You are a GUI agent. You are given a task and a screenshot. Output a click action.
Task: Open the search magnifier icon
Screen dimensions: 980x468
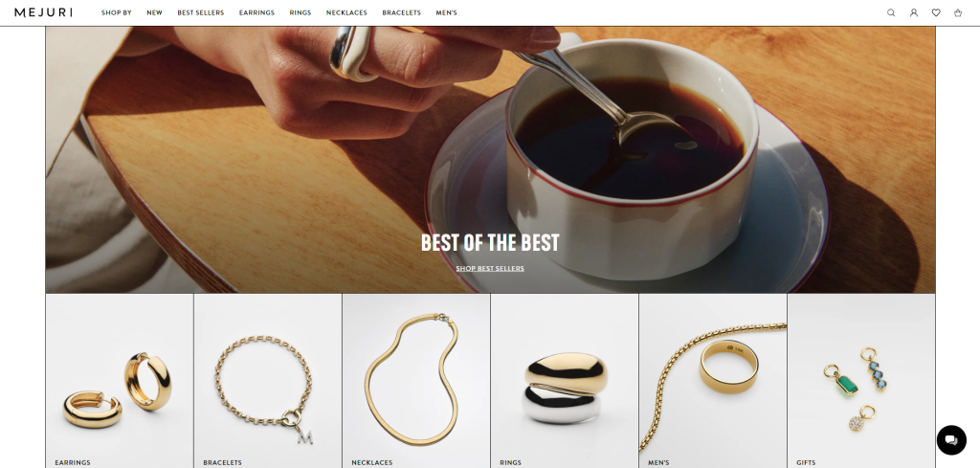point(891,12)
